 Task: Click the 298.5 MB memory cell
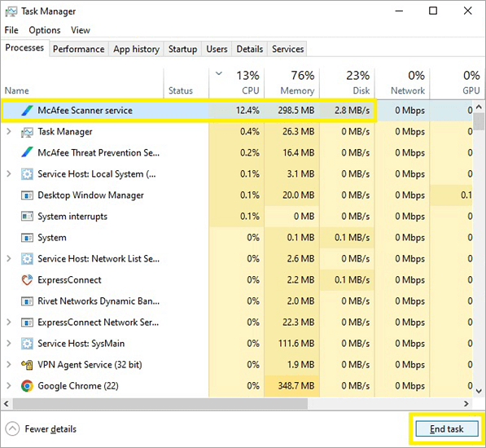pos(292,111)
